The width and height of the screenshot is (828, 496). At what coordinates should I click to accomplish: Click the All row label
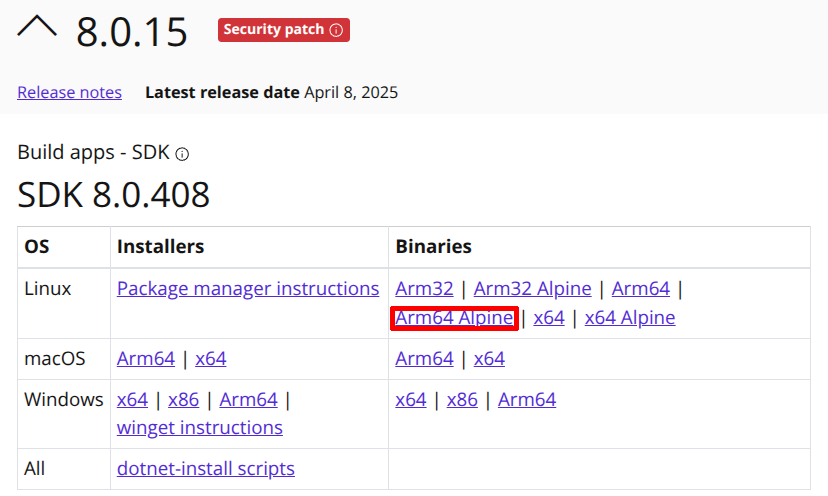click(x=35, y=469)
